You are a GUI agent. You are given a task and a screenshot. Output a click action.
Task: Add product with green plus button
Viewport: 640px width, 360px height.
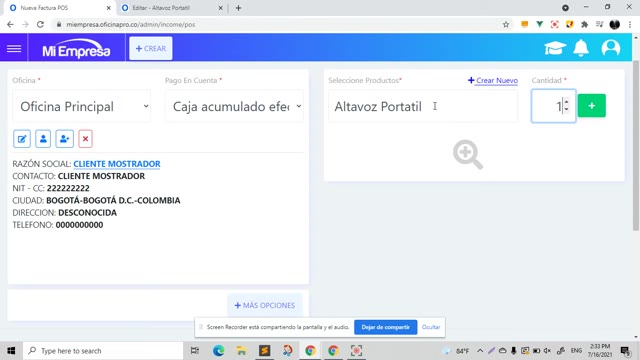[x=591, y=106]
